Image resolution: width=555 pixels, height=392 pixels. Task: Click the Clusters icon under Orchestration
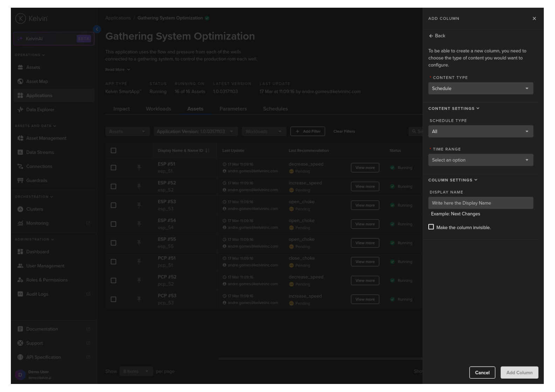(20, 209)
